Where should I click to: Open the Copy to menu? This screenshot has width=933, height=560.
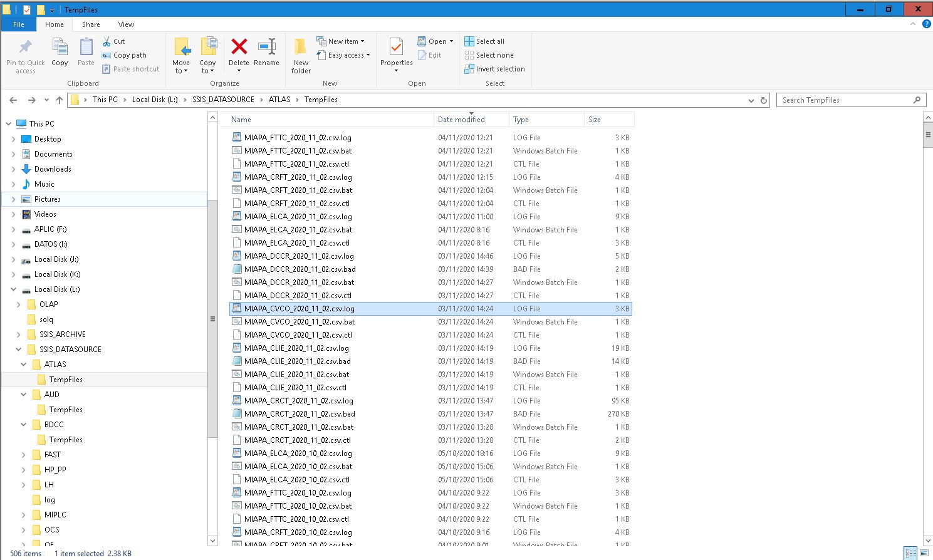pos(207,56)
